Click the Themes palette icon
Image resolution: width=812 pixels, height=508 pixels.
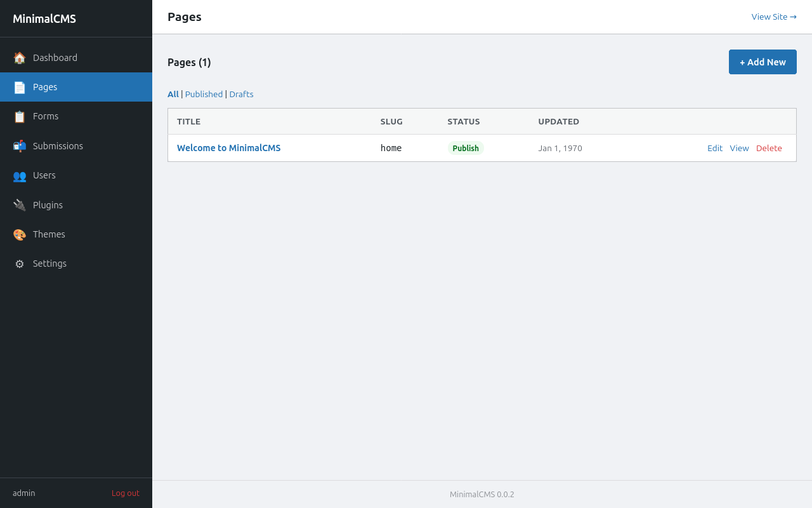(20, 234)
